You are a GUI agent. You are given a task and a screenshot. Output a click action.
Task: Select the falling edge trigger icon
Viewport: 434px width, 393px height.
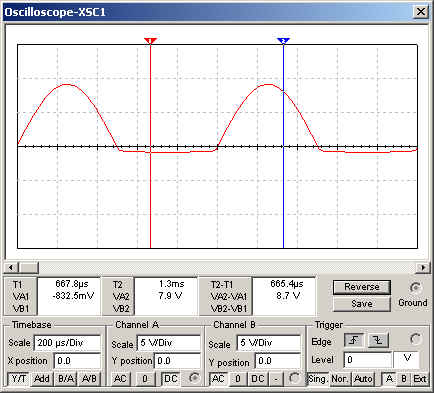pos(378,340)
